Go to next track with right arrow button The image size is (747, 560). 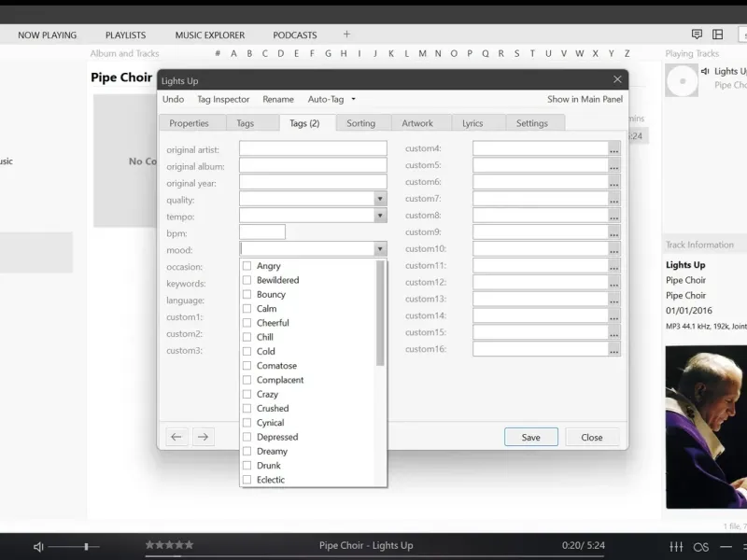pyautogui.click(x=203, y=437)
